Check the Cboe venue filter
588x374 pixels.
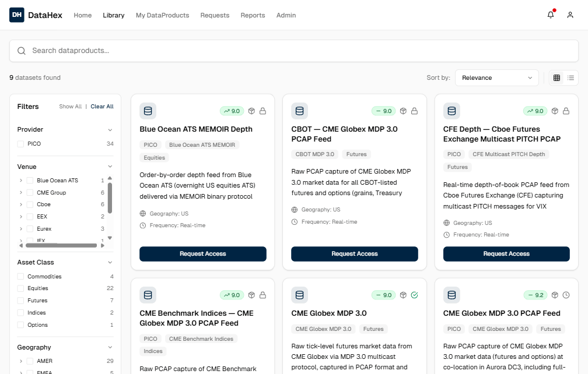(30, 204)
